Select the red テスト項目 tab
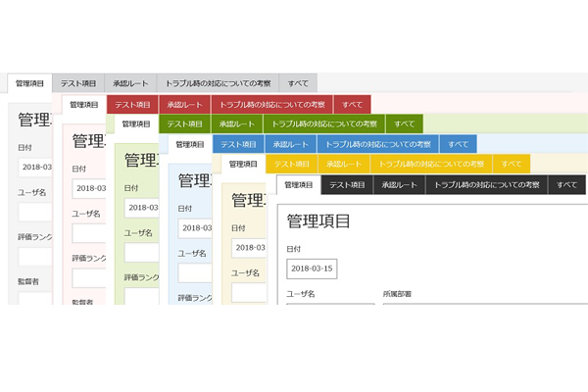Viewport: 588px width, 392px height. point(132,104)
